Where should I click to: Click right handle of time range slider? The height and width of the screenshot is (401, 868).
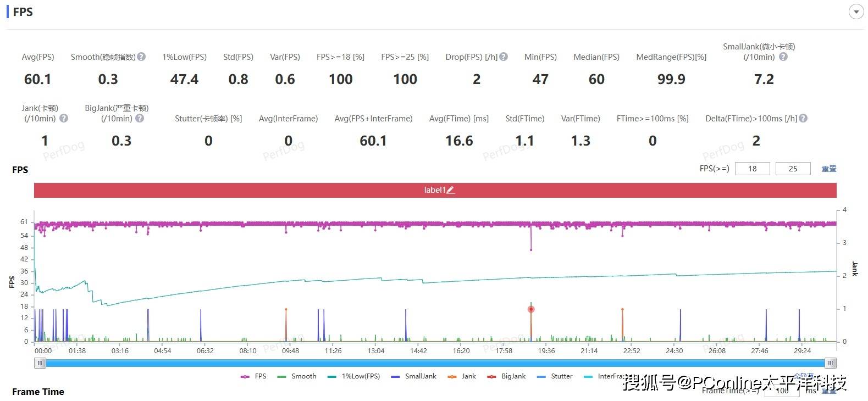click(831, 363)
